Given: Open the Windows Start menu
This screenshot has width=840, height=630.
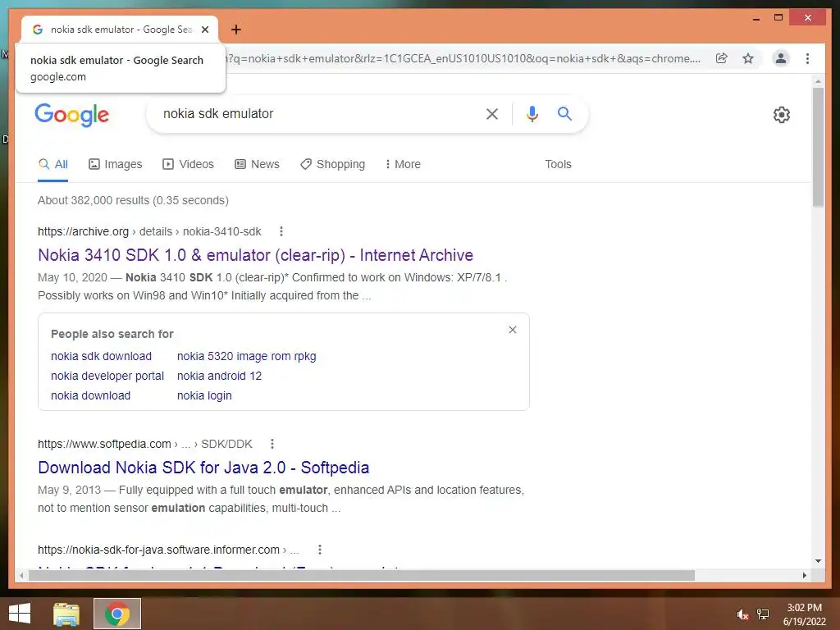Looking at the screenshot, I should click(x=20, y=614).
